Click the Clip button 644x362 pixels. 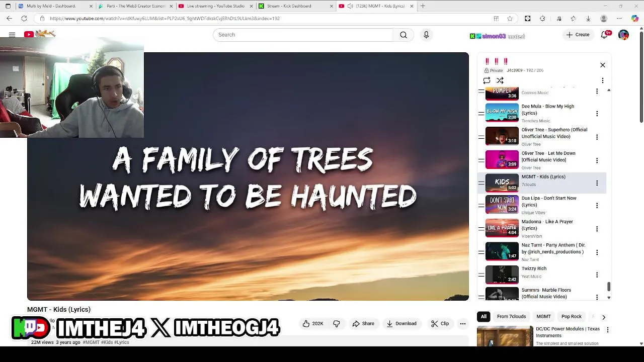click(x=440, y=324)
